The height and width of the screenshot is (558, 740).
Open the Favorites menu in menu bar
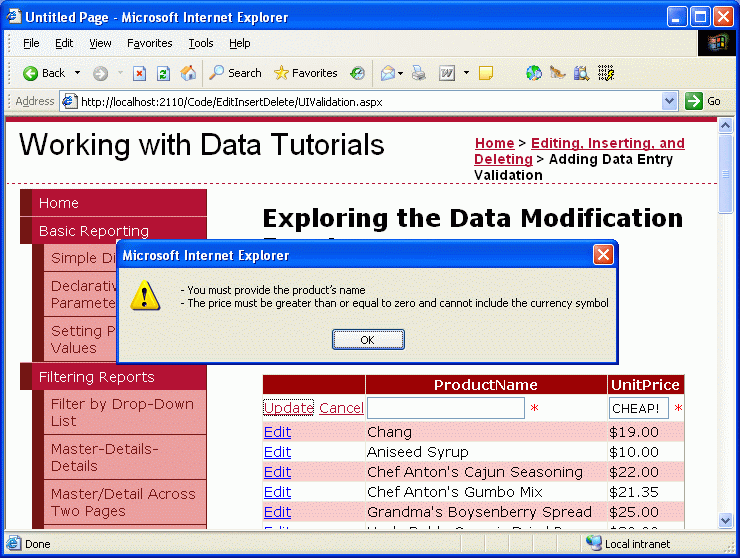tap(149, 43)
